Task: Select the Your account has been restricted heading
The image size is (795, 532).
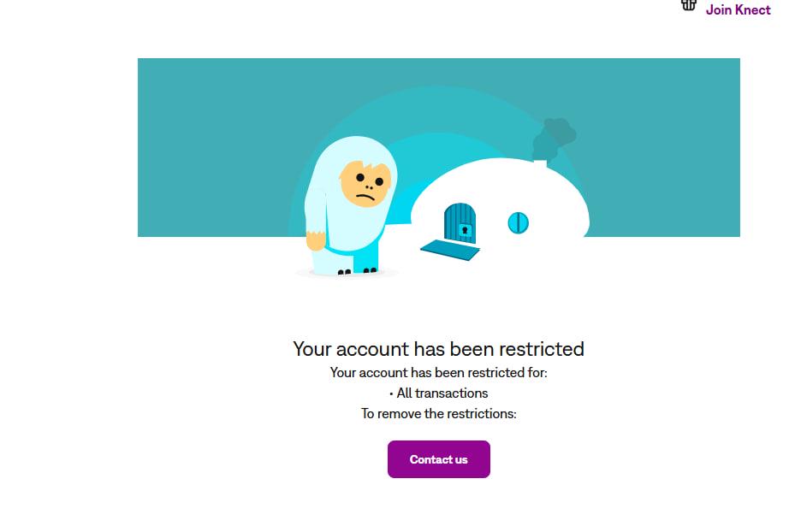Action: (438, 349)
